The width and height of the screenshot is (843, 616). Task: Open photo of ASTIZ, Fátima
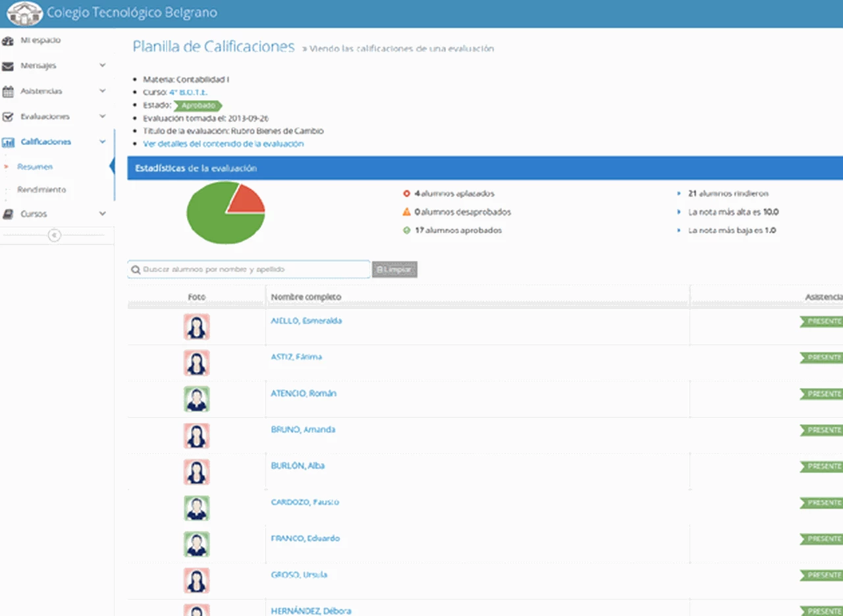pyautogui.click(x=196, y=363)
